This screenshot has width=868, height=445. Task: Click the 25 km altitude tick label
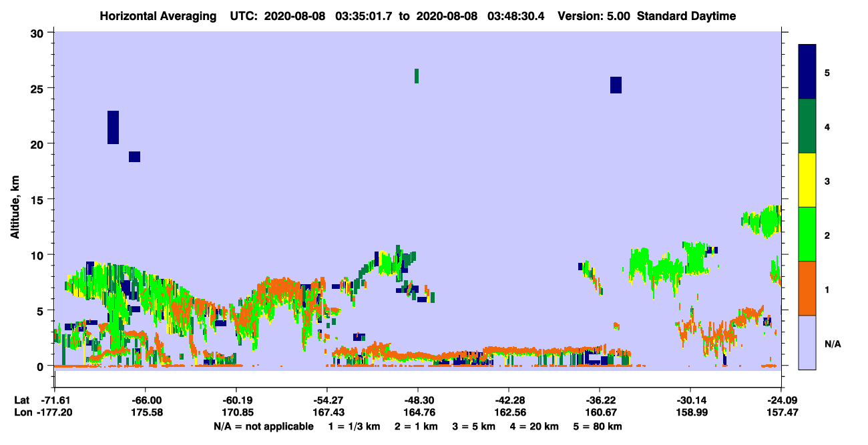pyautogui.click(x=39, y=88)
